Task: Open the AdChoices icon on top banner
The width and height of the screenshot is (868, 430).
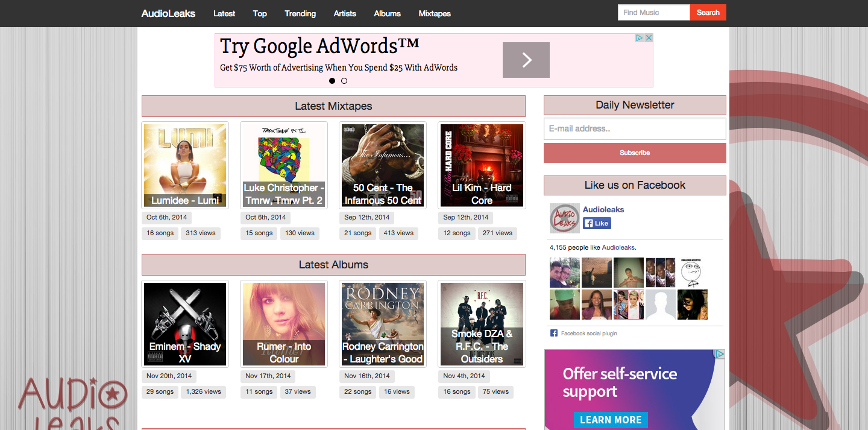Action: tap(640, 37)
